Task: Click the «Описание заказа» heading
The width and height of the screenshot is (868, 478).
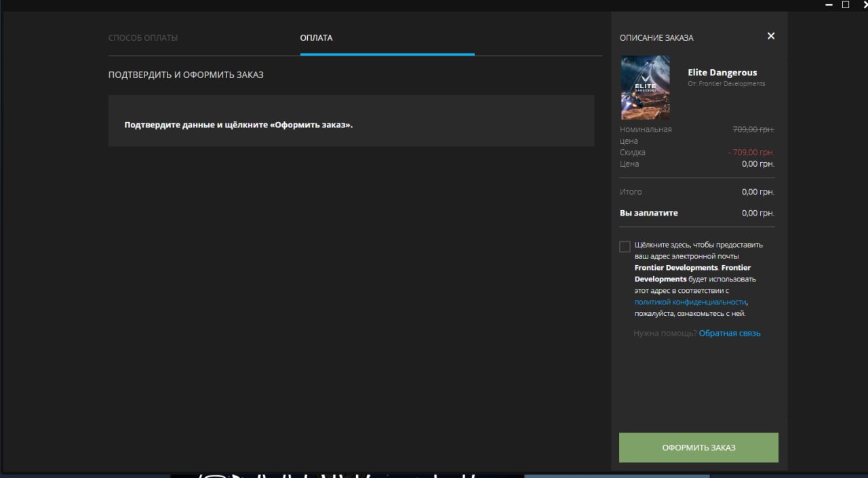Action: tap(656, 38)
